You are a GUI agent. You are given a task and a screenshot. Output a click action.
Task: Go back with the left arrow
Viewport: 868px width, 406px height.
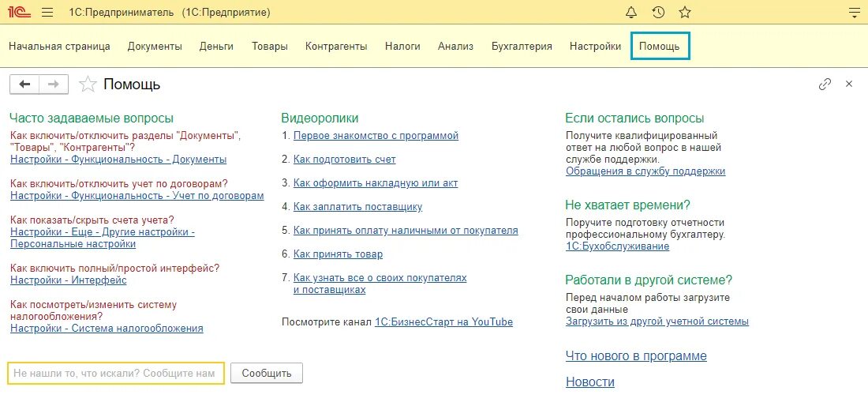(24, 85)
